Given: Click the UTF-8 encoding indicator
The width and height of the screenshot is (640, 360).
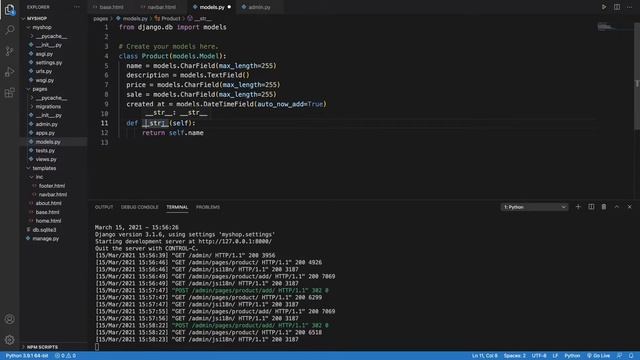Looking at the screenshot, I should click(539, 356).
